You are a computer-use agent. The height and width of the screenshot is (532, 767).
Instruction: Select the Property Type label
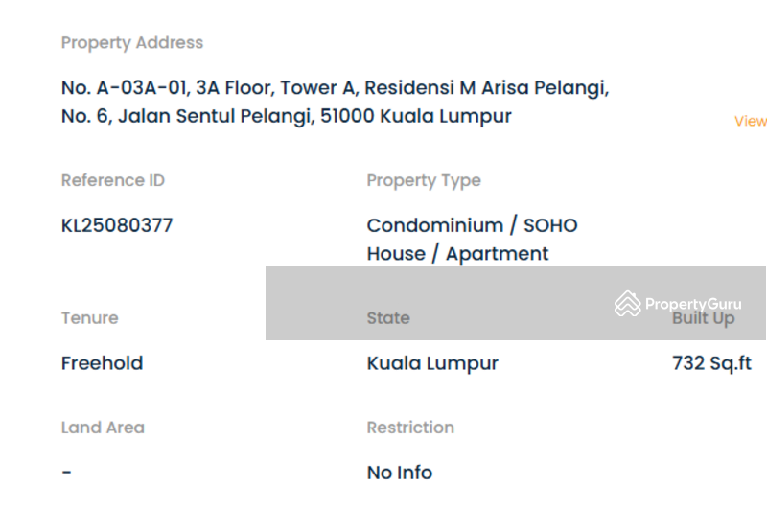[424, 181]
